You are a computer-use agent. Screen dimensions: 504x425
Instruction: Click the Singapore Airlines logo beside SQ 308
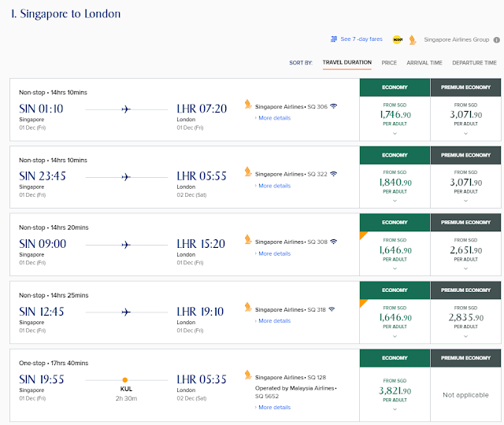pos(248,240)
